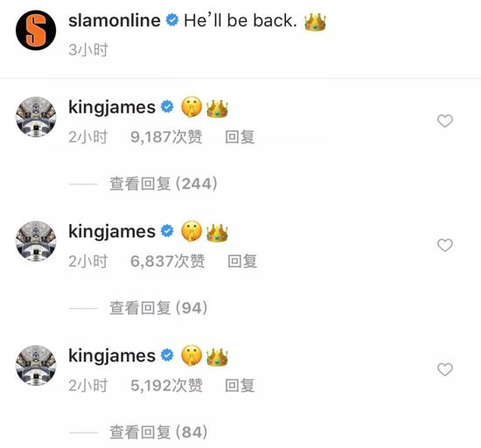Open kingjames username in first comment
The width and height of the screenshot is (481, 448).
[x=112, y=108]
